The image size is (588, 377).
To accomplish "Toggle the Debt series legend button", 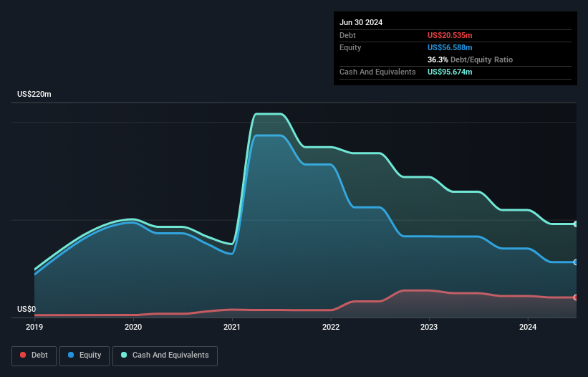I will (34, 355).
